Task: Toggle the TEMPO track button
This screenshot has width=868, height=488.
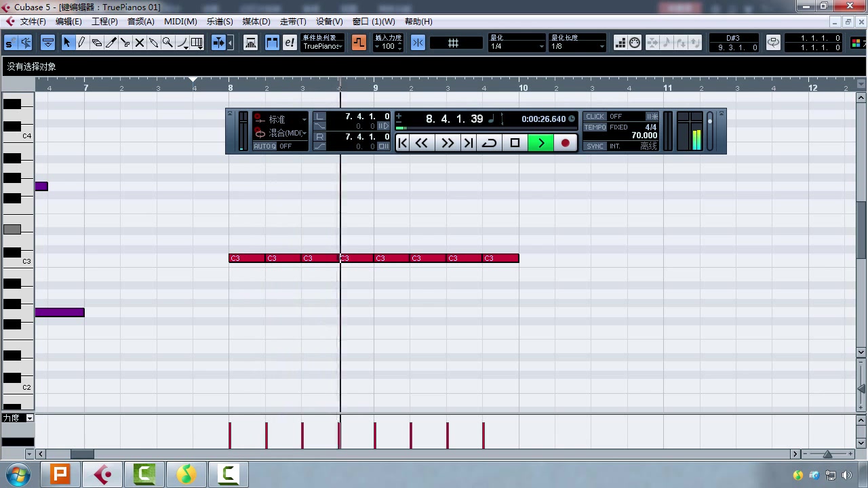Action: 595,127
